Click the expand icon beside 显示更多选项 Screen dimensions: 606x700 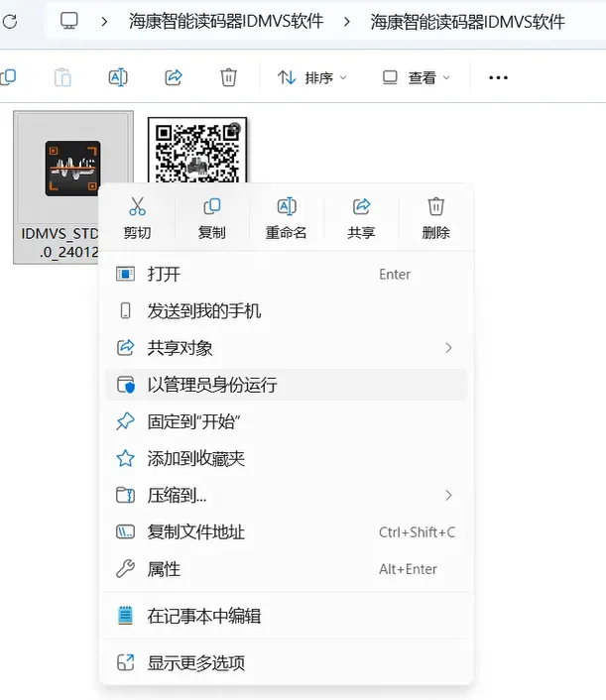(x=126, y=663)
